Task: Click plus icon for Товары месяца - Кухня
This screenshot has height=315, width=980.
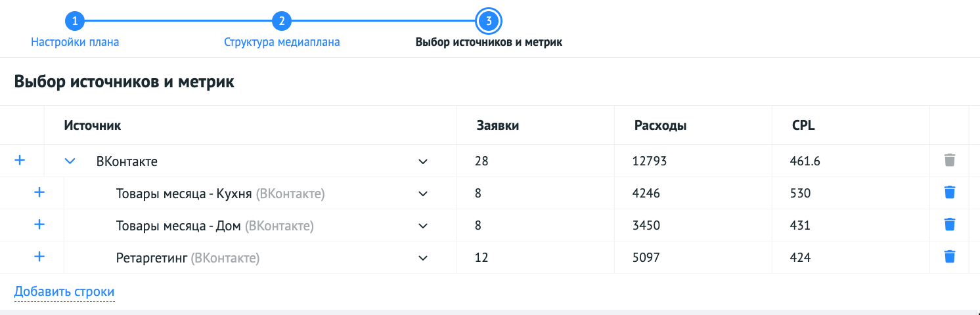Action: tap(39, 193)
